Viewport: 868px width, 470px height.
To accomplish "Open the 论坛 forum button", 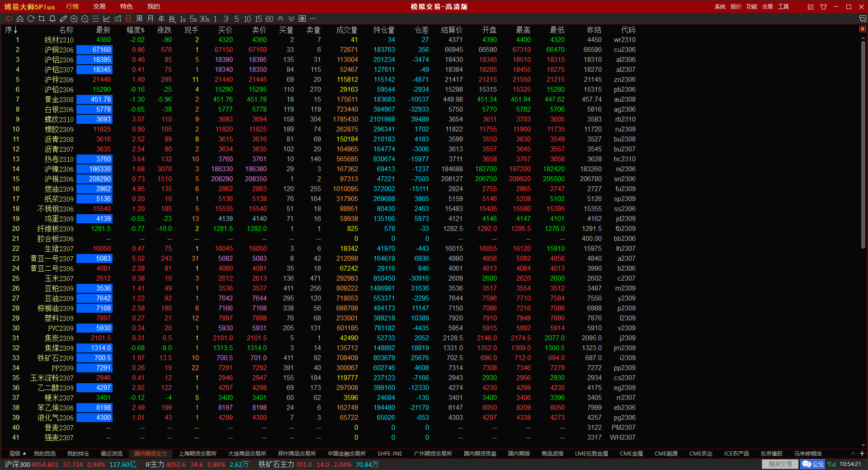I will coord(813,464).
